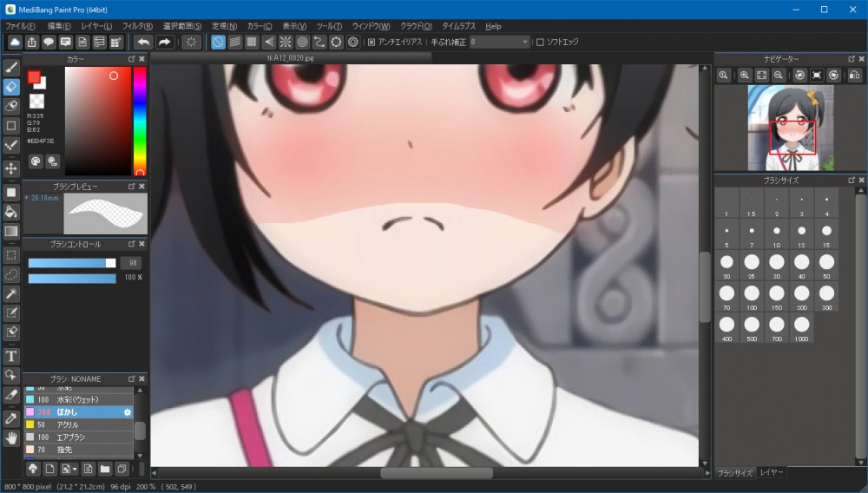Enable radial snap
This screenshot has height=493, width=868.
pos(286,42)
